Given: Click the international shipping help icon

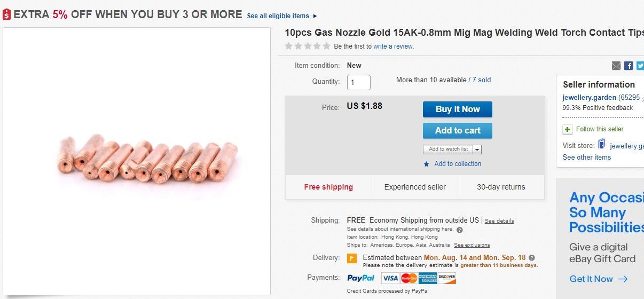Looking at the screenshot, I should coord(460,230).
